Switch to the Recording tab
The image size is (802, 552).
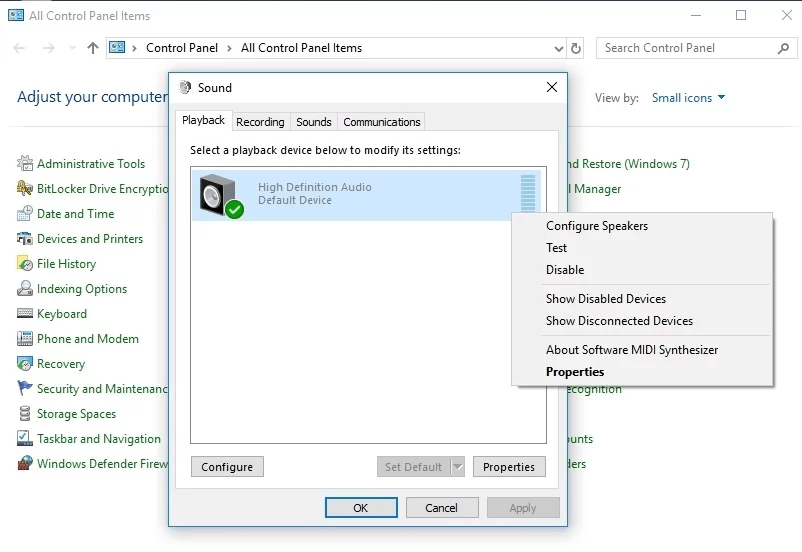coord(260,122)
